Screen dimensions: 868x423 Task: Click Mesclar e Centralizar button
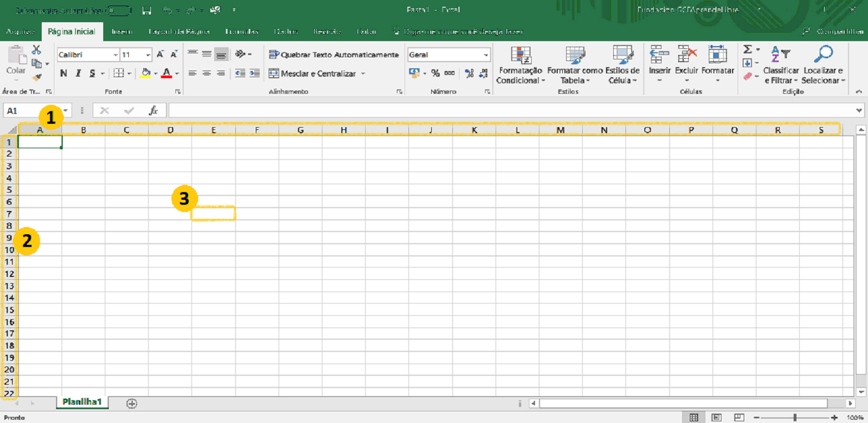pyautogui.click(x=312, y=73)
